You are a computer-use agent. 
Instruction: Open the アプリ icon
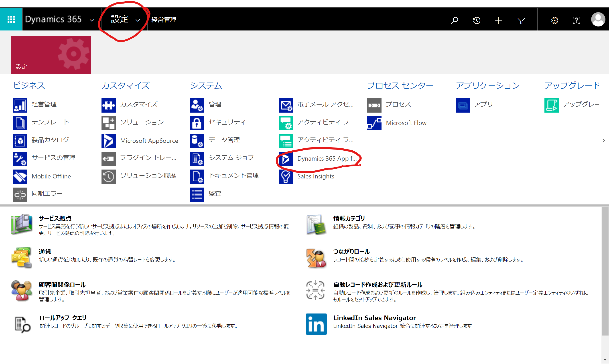pyautogui.click(x=463, y=105)
